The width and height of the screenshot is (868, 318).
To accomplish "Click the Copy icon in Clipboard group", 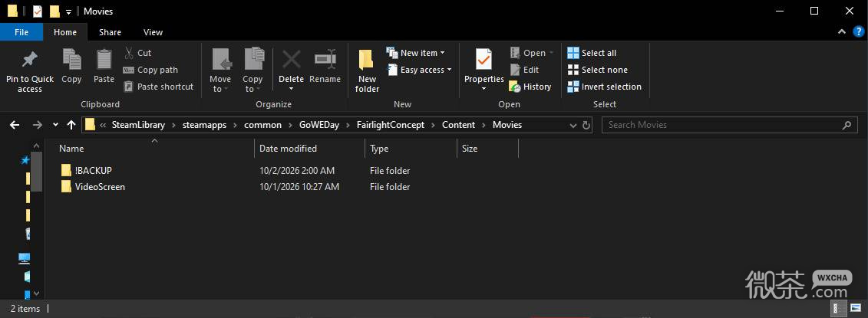I will pyautogui.click(x=71, y=59).
